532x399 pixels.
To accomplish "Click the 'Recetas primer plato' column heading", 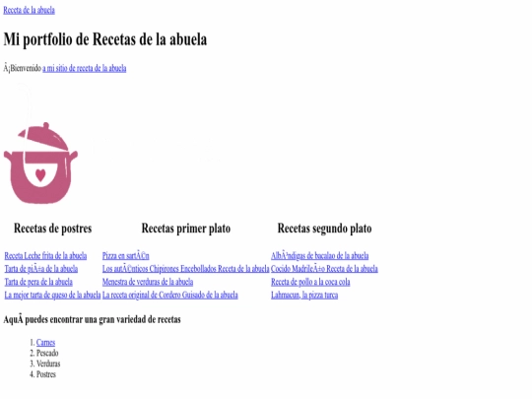I will tap(186, 229).
